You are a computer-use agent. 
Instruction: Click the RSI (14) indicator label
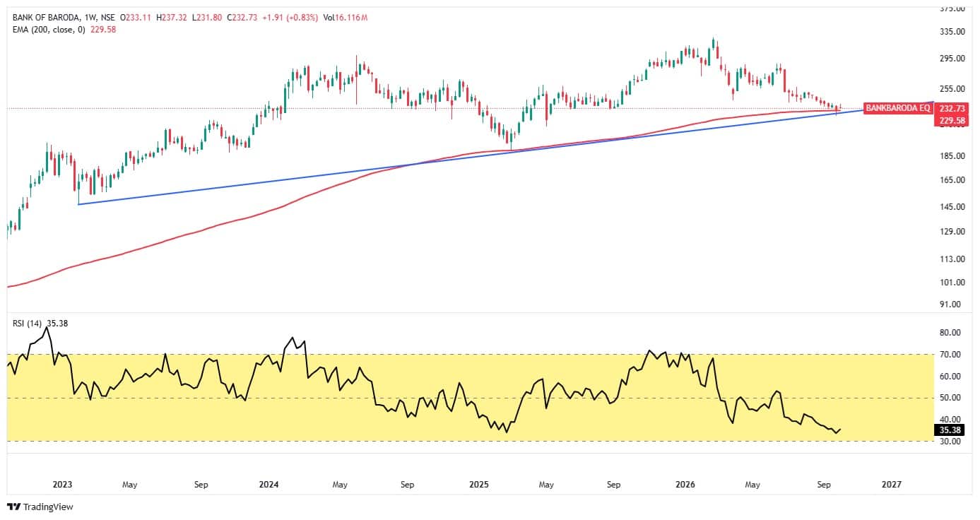tap(28, 324)
